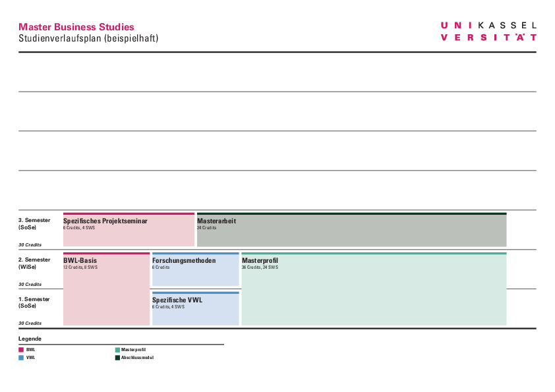Click the 'Abschlussmodul' legend text label
The height and width of the screenshot is (392, 555).
pyautogui.click(x=137, y=358)
